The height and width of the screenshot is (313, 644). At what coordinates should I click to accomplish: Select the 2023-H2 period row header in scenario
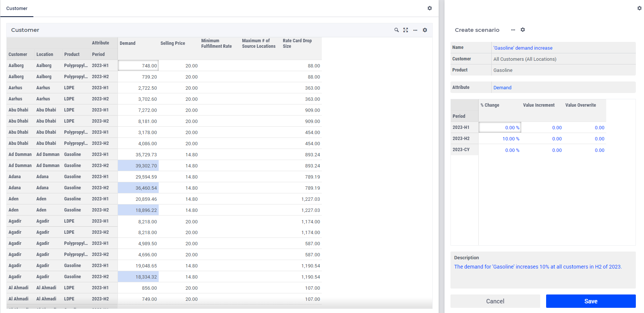[x=465, y=139]
